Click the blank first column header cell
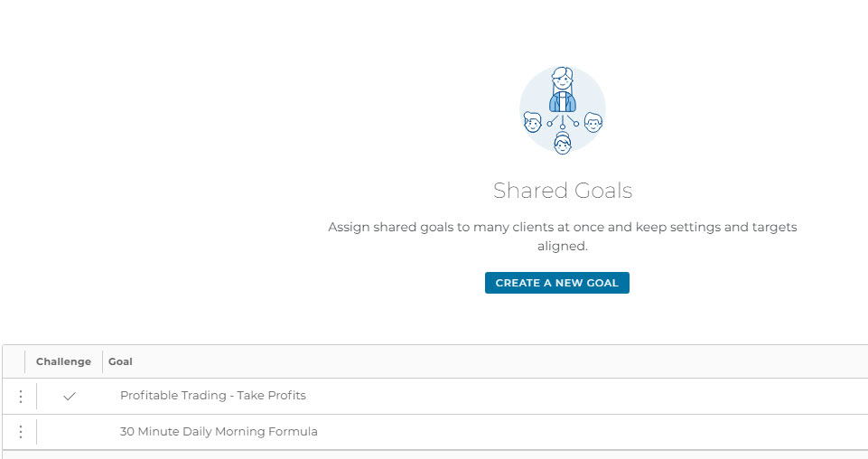The image size is (868, 459). pos(14,361)
